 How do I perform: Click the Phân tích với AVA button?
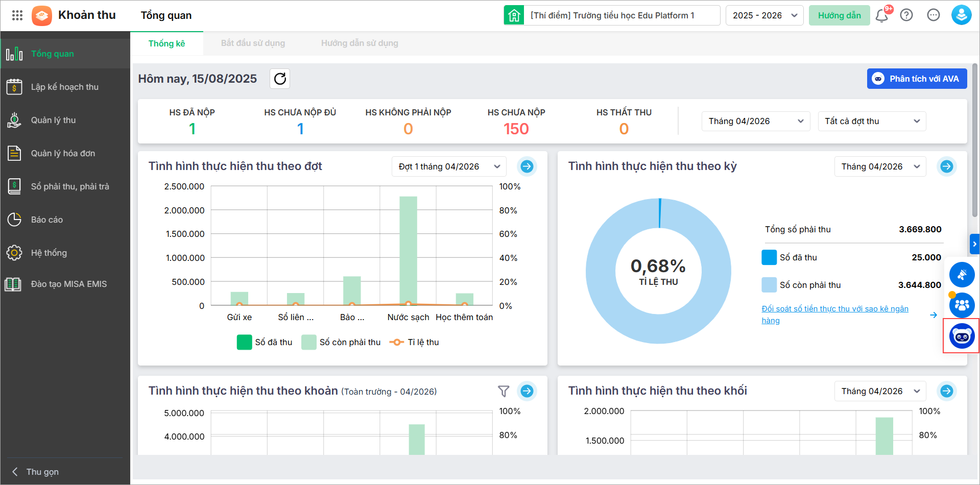coord(917,79)
